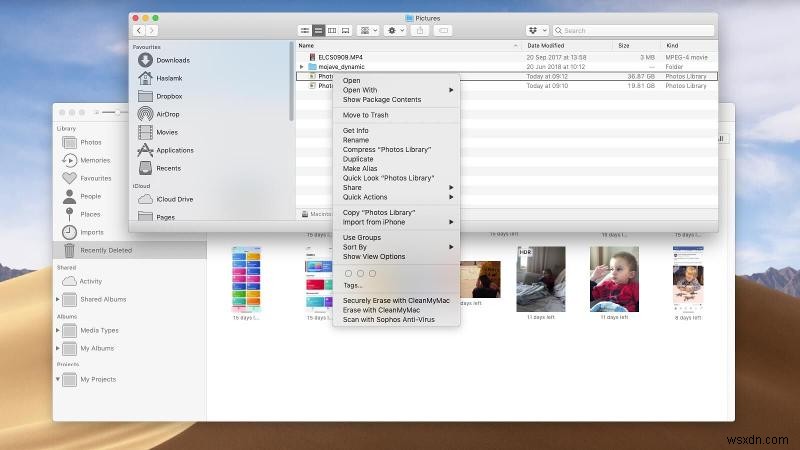The width and height of the screenshot is (800, 450).
Task: Switch Finder to list view
Action: tap(318, 31)
